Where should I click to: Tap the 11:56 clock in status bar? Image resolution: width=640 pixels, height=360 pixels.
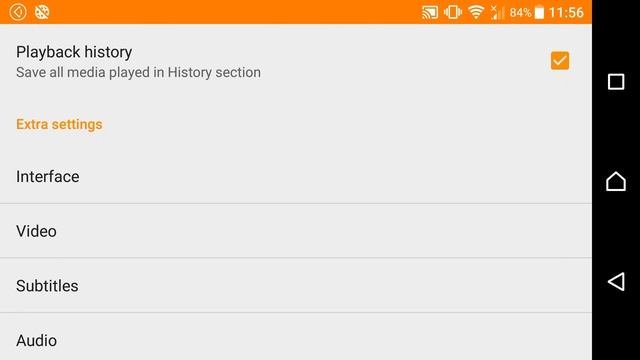[x=566, y=13]
